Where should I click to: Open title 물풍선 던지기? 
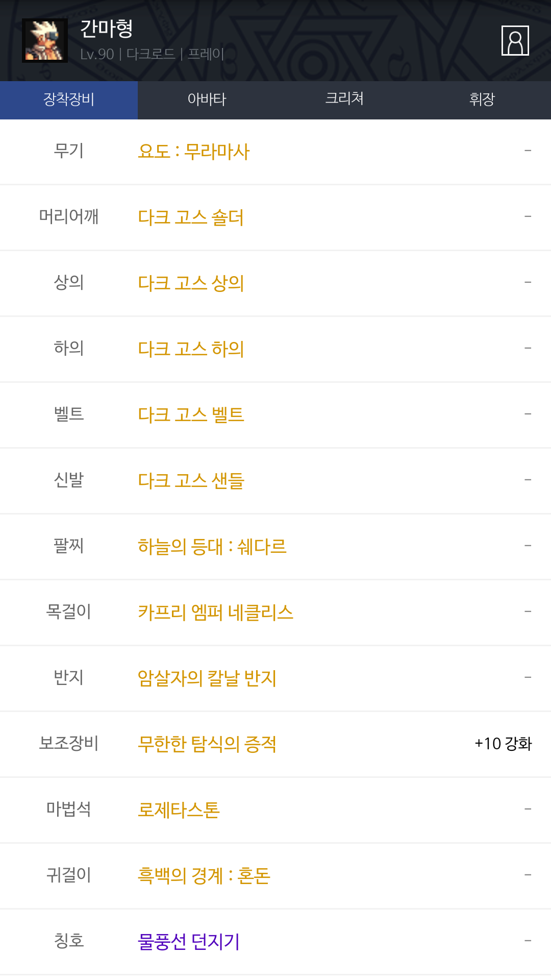coord(188,942)
